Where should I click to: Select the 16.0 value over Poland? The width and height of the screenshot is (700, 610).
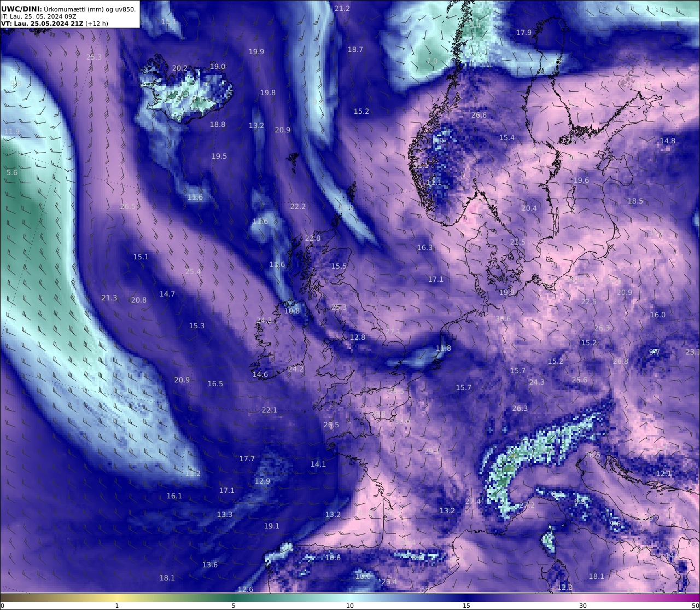coord(658,315)
